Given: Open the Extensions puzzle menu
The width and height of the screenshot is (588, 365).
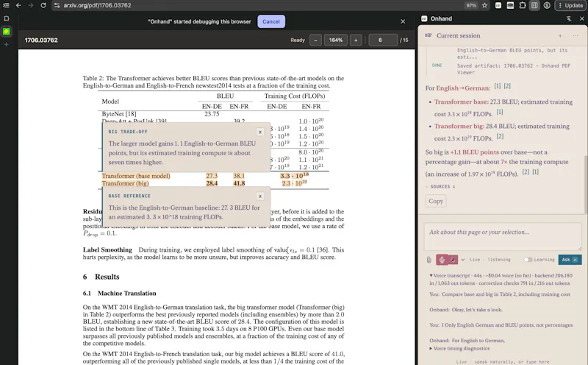Looking at the screenshot, I should coord(523,5).
